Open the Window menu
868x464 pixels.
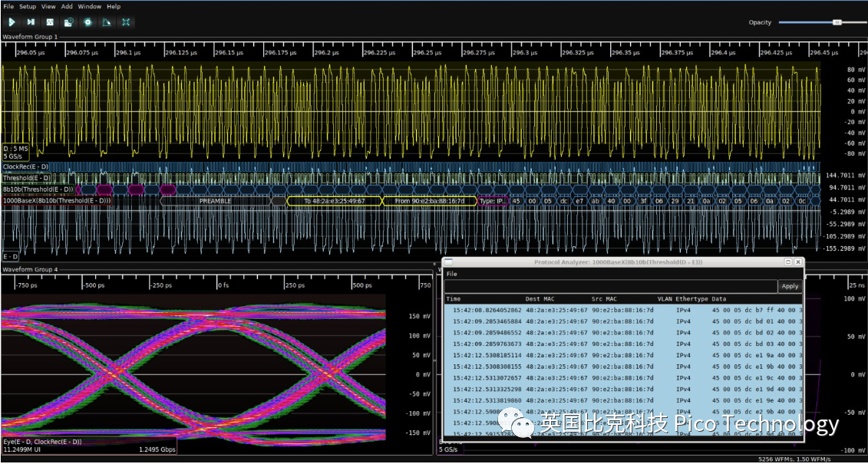pyautogui.click(x=90, y=6)
